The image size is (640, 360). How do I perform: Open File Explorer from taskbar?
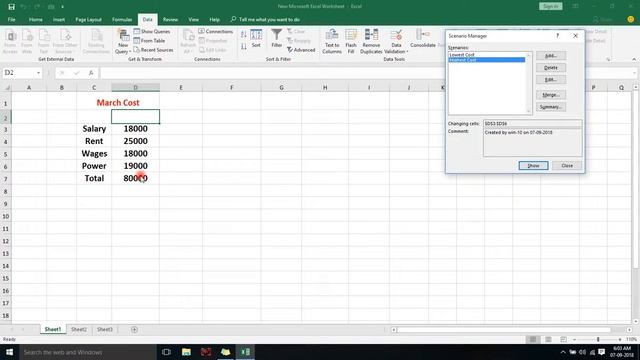point(186,352)
